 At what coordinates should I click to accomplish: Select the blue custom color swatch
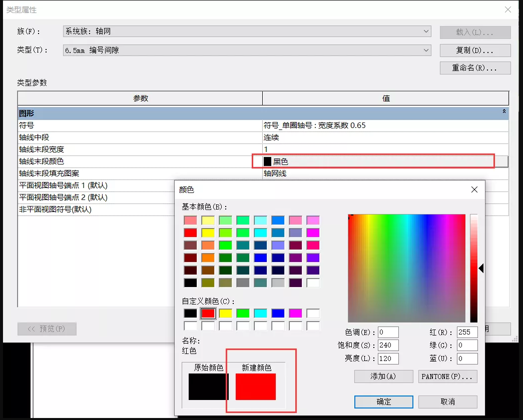pyautogui.click(x=278, y=313)
